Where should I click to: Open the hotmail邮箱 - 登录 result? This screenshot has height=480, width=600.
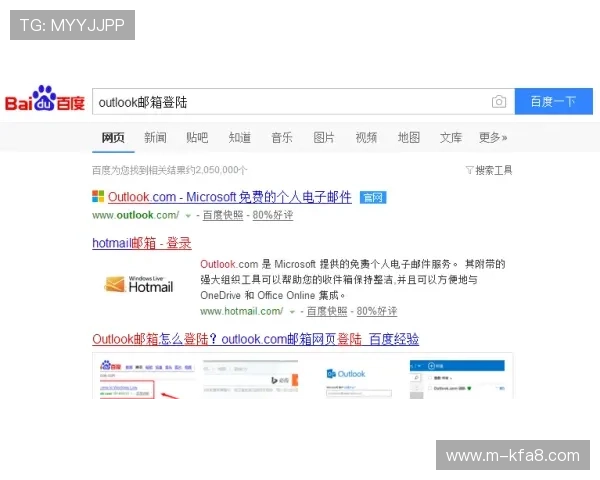point(142,243)
